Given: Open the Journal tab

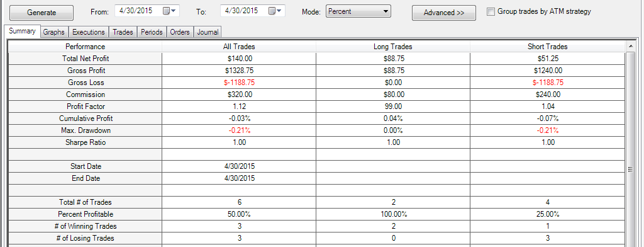Looking at the screenshot, I should point(208,32).
